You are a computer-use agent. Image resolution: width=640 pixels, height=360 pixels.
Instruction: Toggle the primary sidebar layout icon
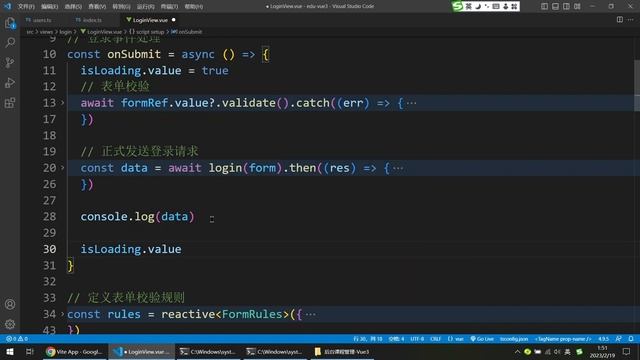pos(544,6)
